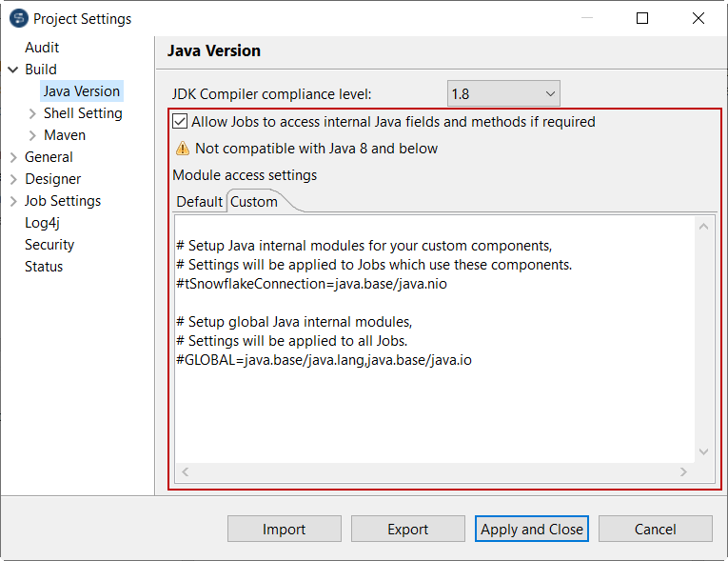Maximize the Project Settings window
This screenshot has height=561, width=728.
(x=642, y=18)
